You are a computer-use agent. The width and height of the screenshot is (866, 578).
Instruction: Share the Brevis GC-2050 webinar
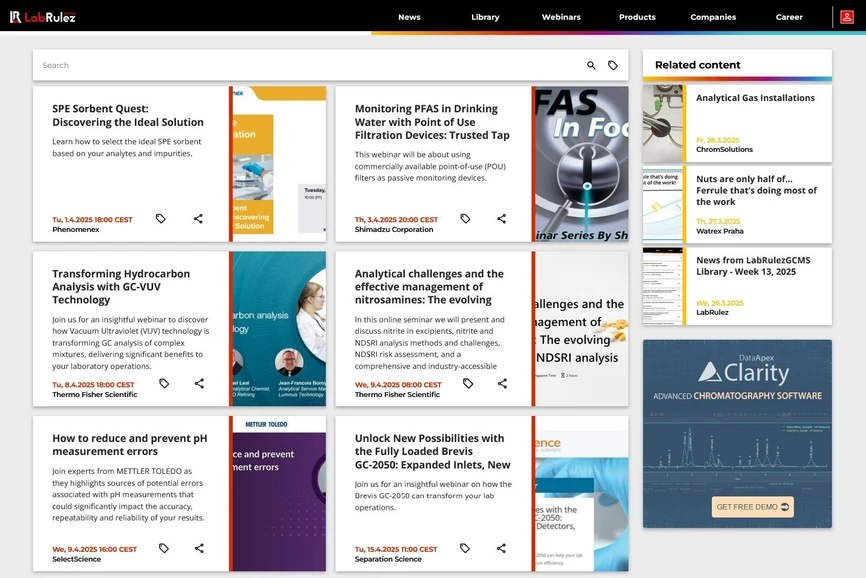coord(501,548)
